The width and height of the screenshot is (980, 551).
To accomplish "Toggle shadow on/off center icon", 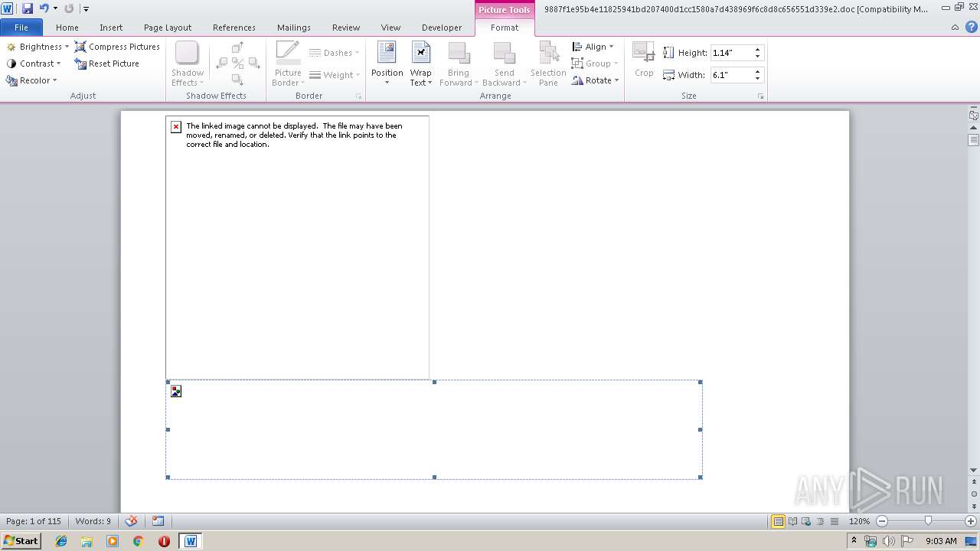I will click(x=237, y=64).
